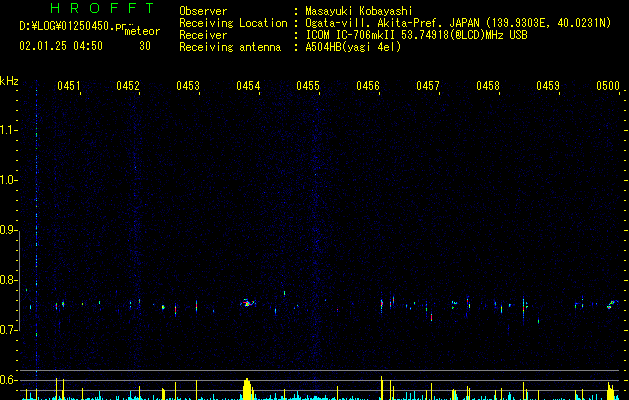Click the meteor echo cluster near 0500
The width and height of the screenshot is (629, 400).
click(613, 305)
